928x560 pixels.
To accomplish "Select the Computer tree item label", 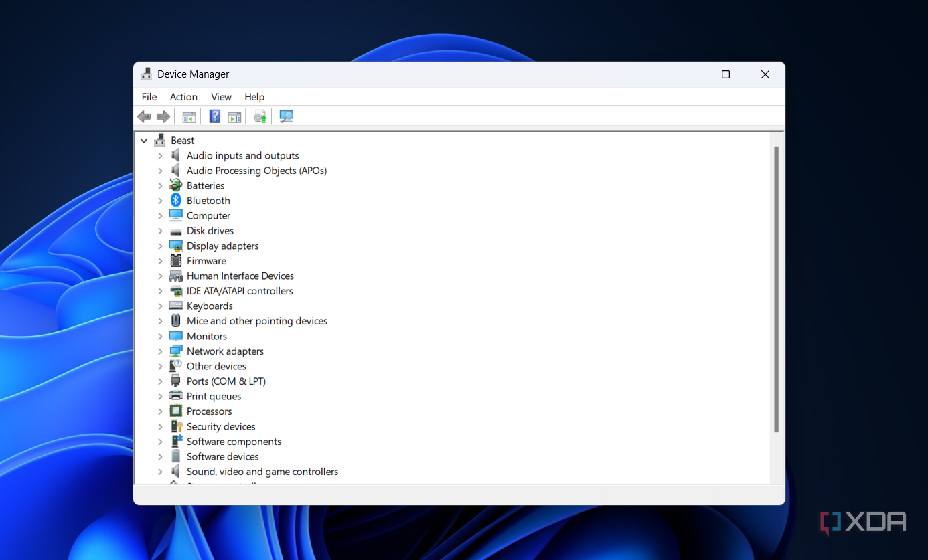I will 208,215.
